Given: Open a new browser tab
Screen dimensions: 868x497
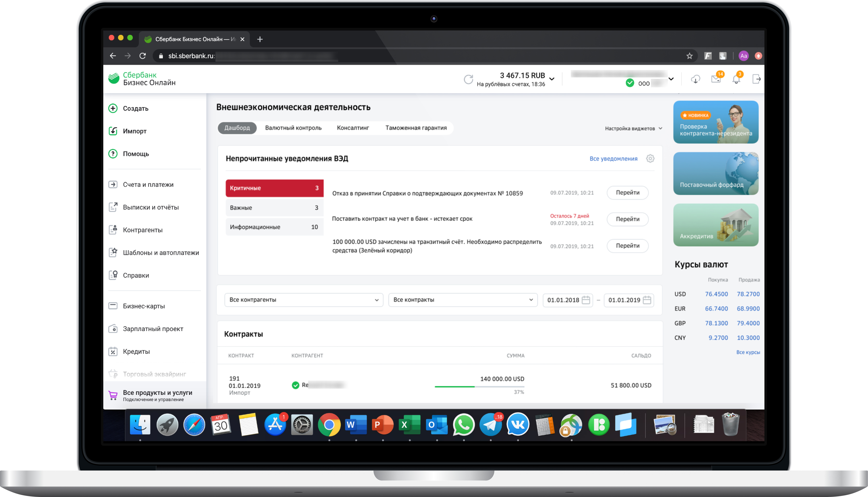Looking at the screenshot, I should (x=260, y=39).
